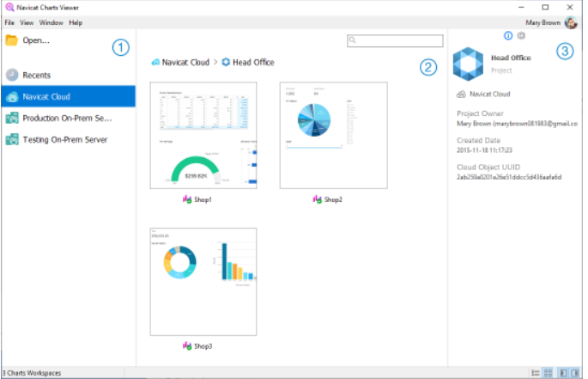Toggle the right information pane visibility
The height and width of the screenshot is (379, 588).
574,373
